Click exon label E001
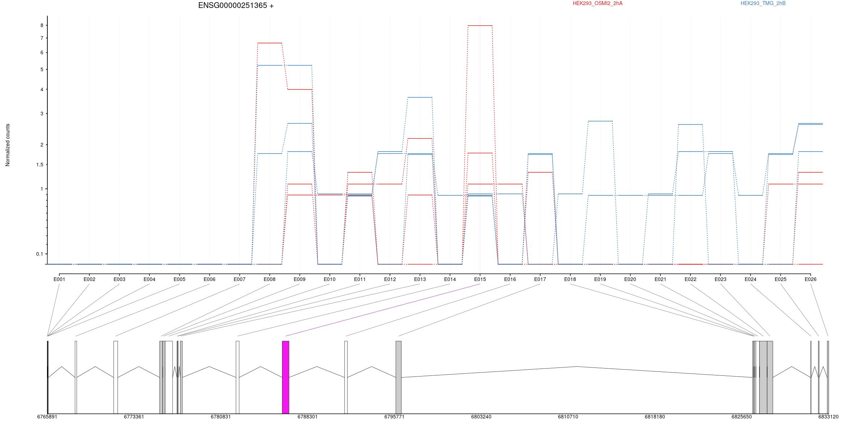868x434 pixels. pos(59,279)
